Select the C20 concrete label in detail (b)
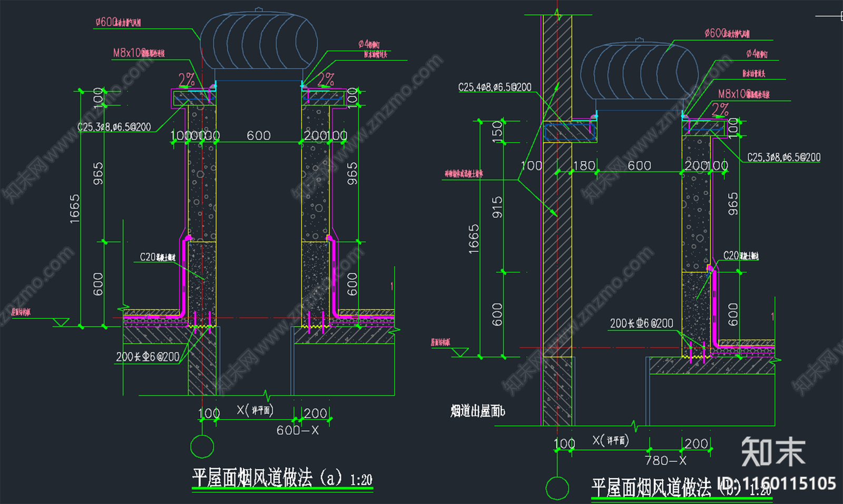Viewport: 843px width, 504px height. point(741,255)
